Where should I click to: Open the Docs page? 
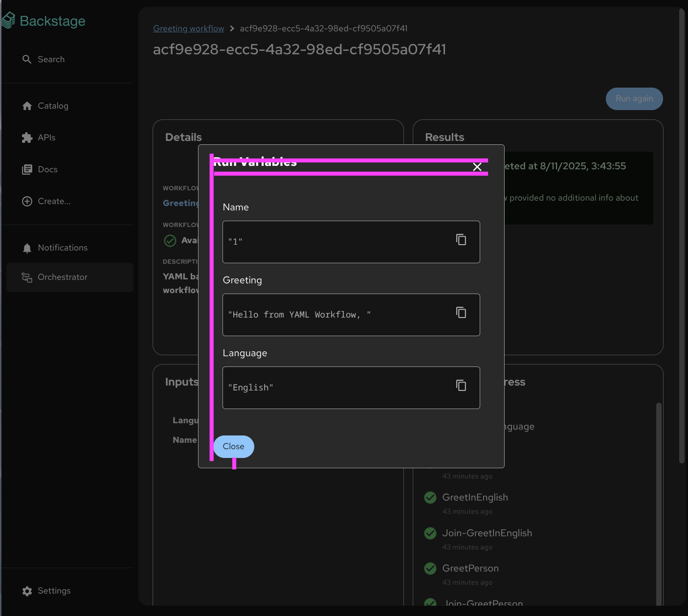tap(47, 169)
